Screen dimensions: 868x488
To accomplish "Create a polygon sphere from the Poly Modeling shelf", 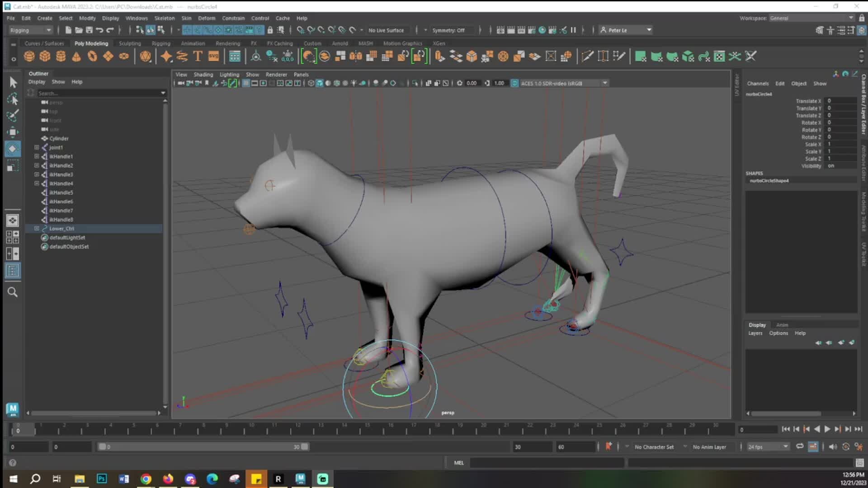I will (x=29, y=56).
